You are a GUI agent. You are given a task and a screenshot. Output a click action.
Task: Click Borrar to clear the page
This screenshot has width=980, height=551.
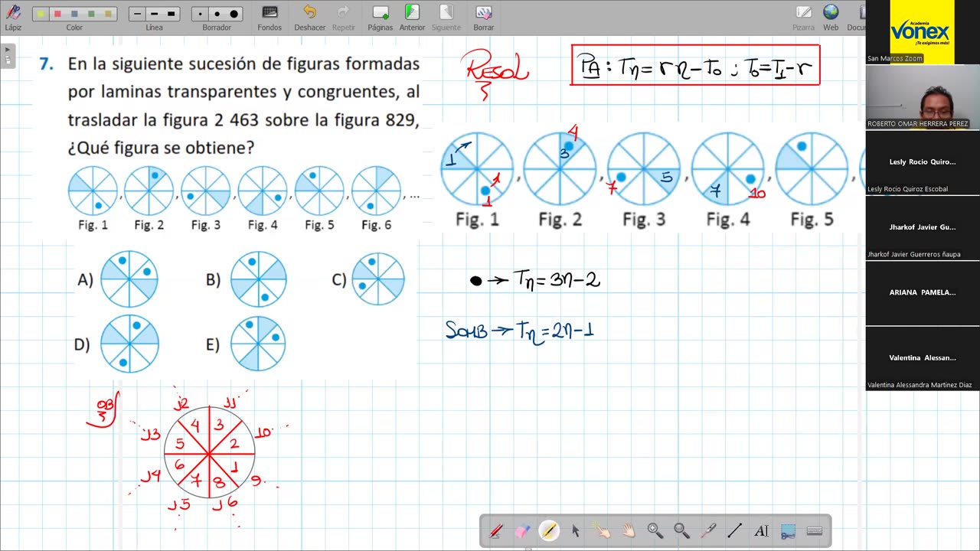coord(483,17)
